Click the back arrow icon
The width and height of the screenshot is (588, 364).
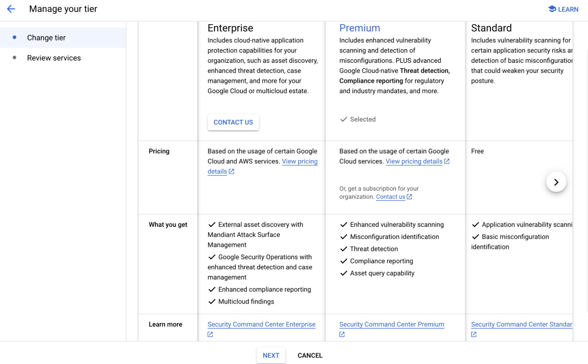(11, 9)
